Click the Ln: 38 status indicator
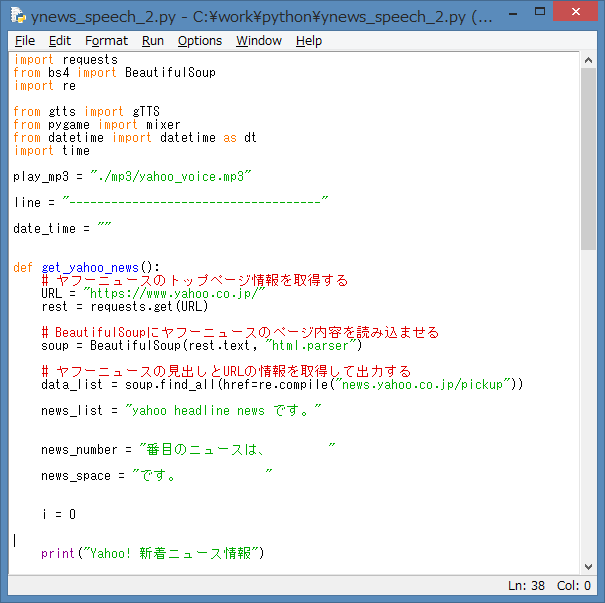The width and height of the screenshot is (605, 603). click(x=526, y=586)
